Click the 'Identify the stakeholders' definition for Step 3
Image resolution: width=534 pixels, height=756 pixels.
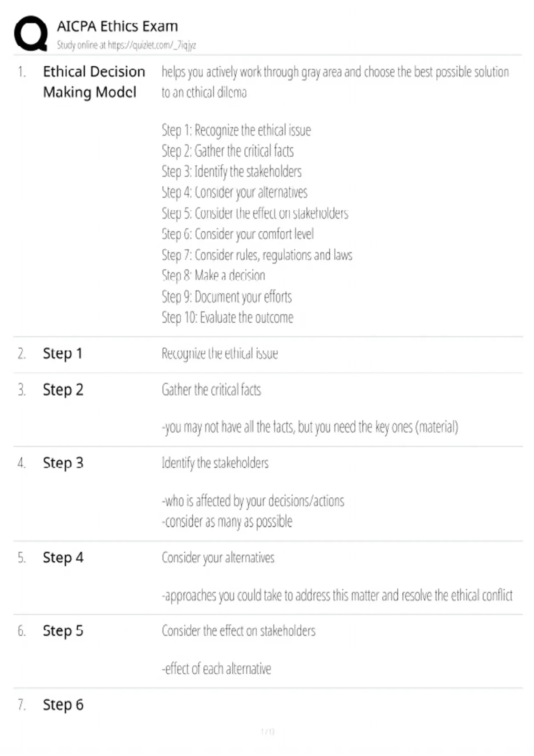215,463
